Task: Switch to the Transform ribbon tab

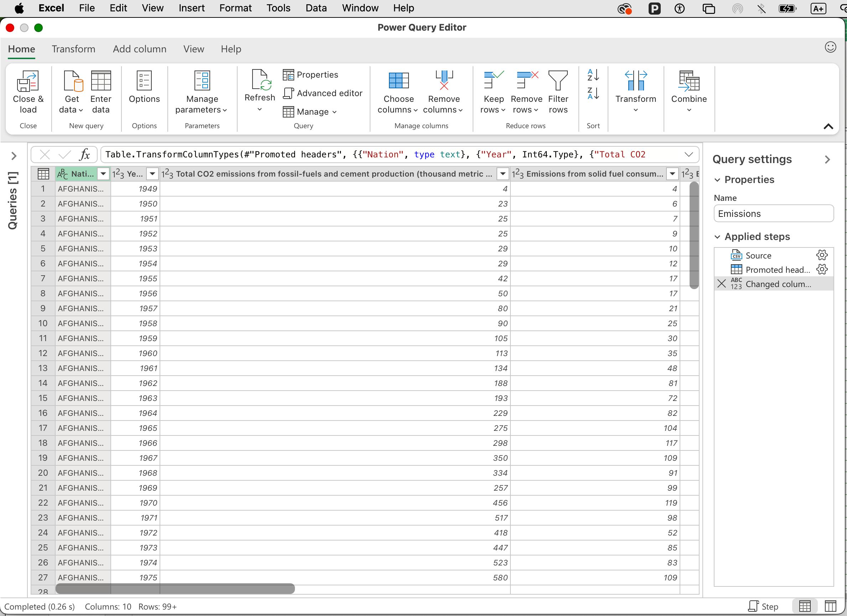Action: (x=73, y=49)
